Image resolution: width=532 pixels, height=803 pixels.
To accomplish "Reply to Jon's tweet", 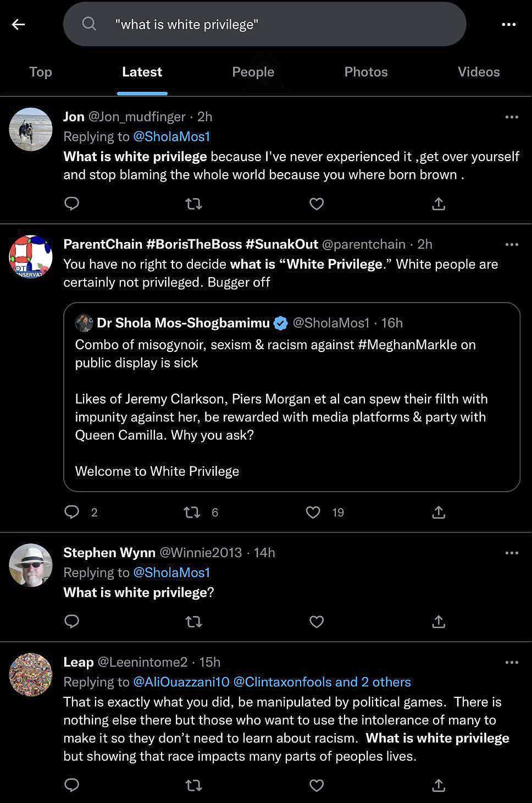I will pos(72,204).
